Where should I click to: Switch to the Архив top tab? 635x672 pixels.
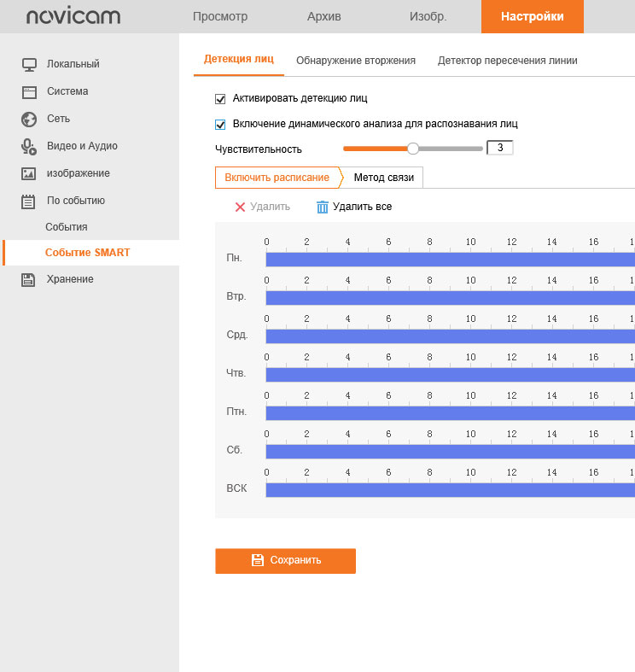pos(323,17)
